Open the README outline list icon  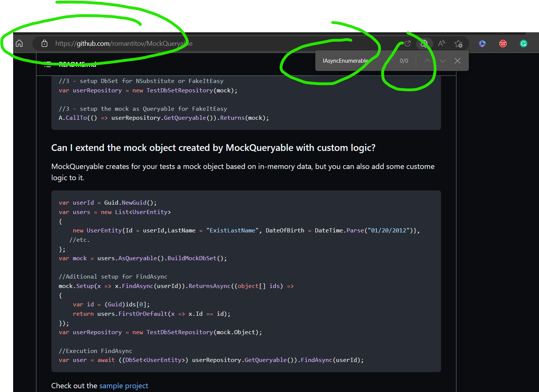click(48, 65)
